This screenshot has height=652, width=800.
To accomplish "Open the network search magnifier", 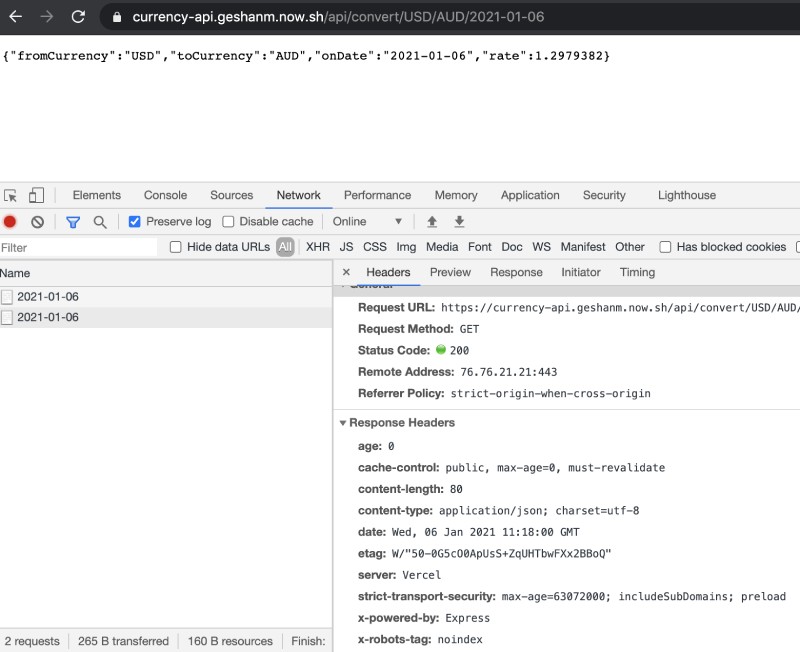I will 99,221.
